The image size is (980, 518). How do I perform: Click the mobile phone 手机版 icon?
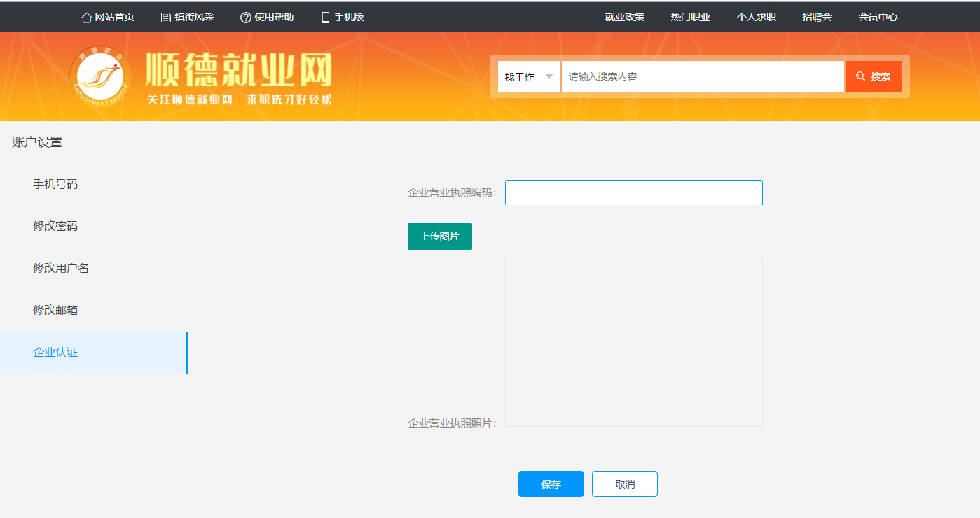click(x=325, y=18)
